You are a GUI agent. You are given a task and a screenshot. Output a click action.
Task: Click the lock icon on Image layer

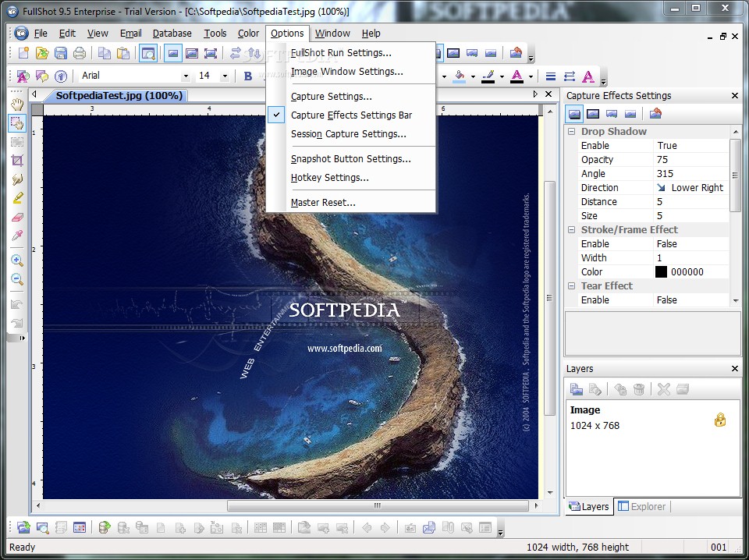pyautogui.click(x=720, y=420)
